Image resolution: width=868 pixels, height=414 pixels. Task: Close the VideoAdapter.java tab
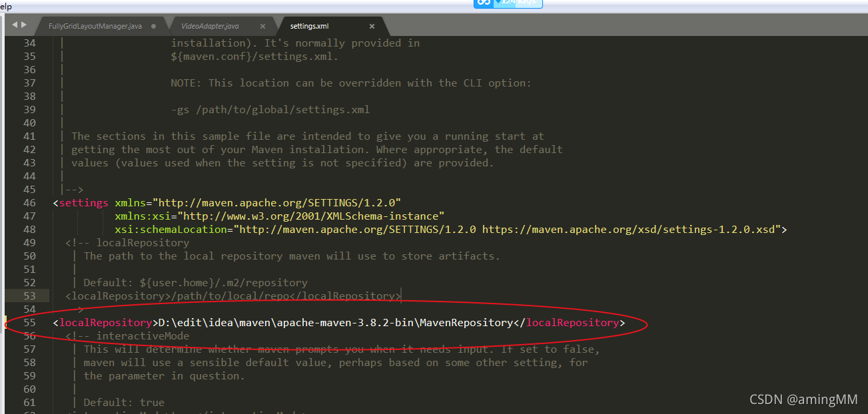[262, 27]
